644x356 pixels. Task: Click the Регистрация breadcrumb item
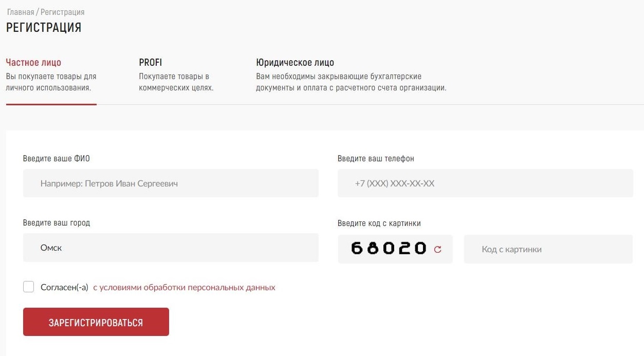point(62,12)
